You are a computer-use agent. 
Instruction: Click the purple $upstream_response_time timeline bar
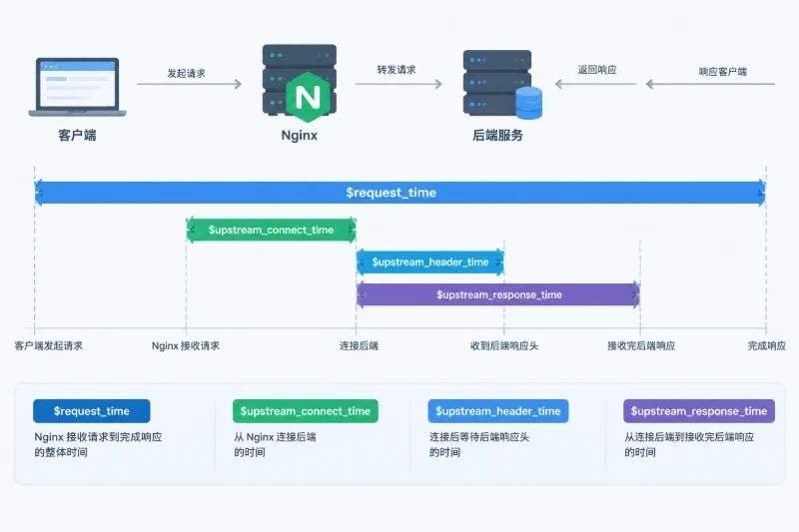point(498,294)
